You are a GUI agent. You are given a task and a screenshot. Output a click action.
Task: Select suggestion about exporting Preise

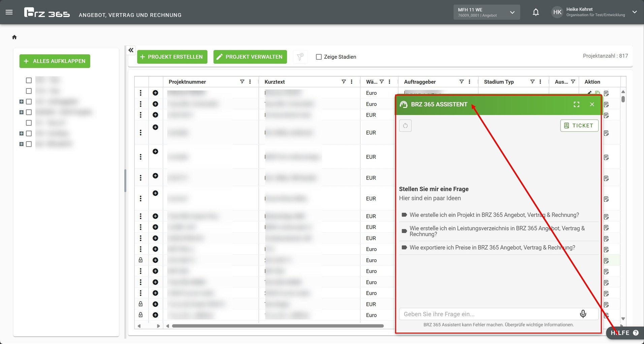492,248
